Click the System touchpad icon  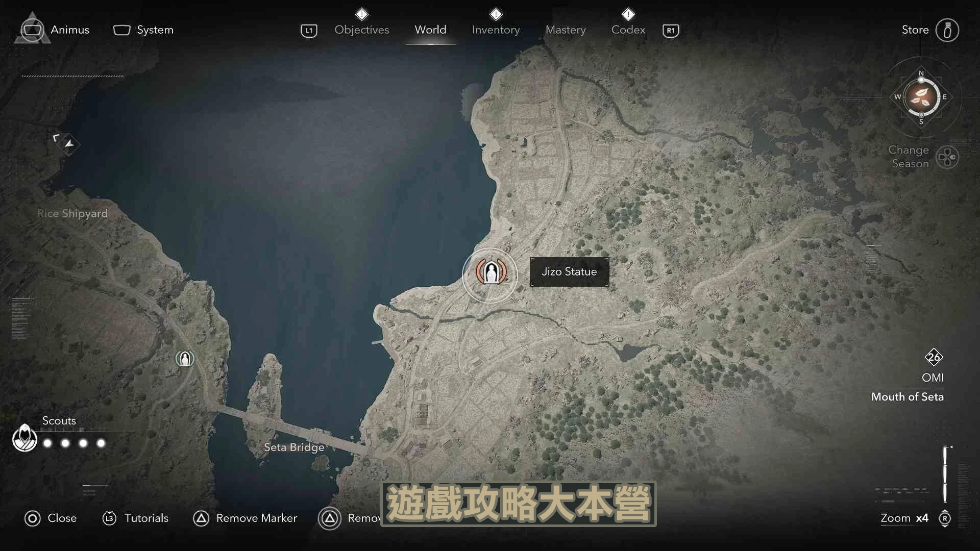point(121,30)
